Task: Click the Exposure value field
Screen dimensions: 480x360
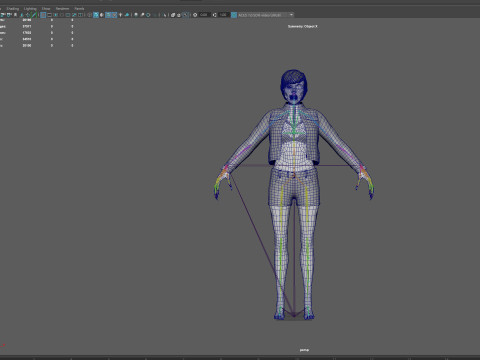Action: [204, 15]
